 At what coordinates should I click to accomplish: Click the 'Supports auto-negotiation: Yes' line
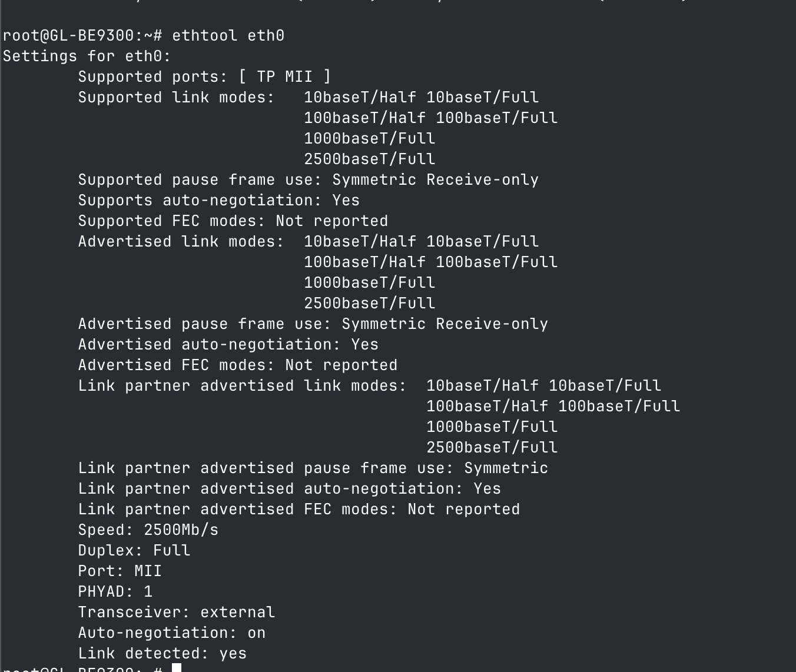click(x=218, y=201)
